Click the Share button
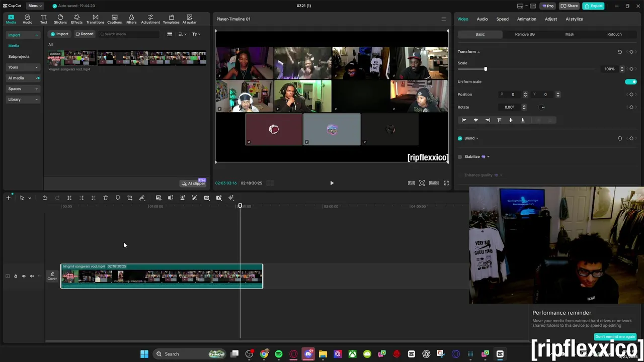 (x=570, y=6)
